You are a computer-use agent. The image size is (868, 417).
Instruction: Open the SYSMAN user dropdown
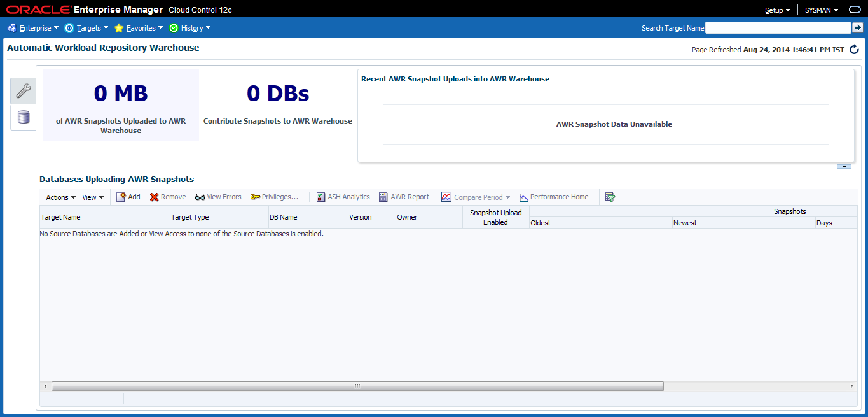822,10
